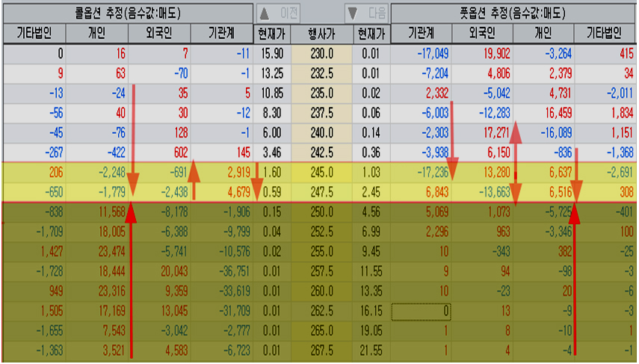Viewport: 639px width, 364px height.
Task: Click the 행사가 column header
Action: pyautogui.click(x=321, y=34)
